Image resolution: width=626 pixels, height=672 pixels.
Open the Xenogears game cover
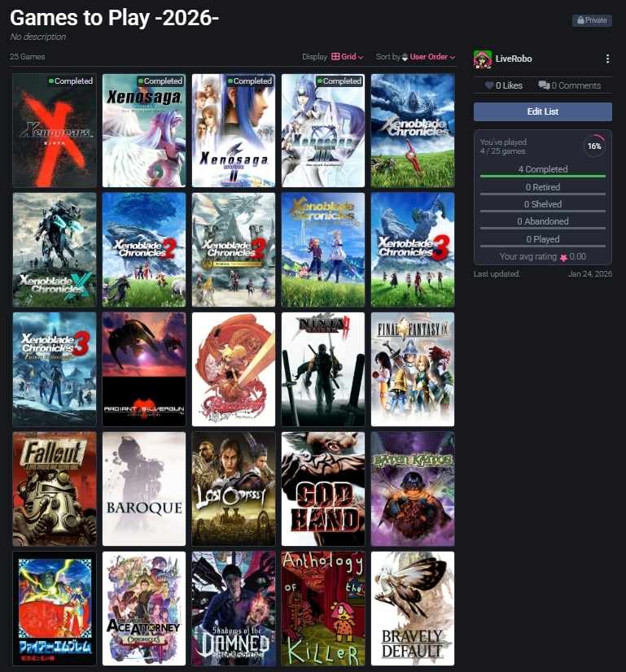coord(55,130)
